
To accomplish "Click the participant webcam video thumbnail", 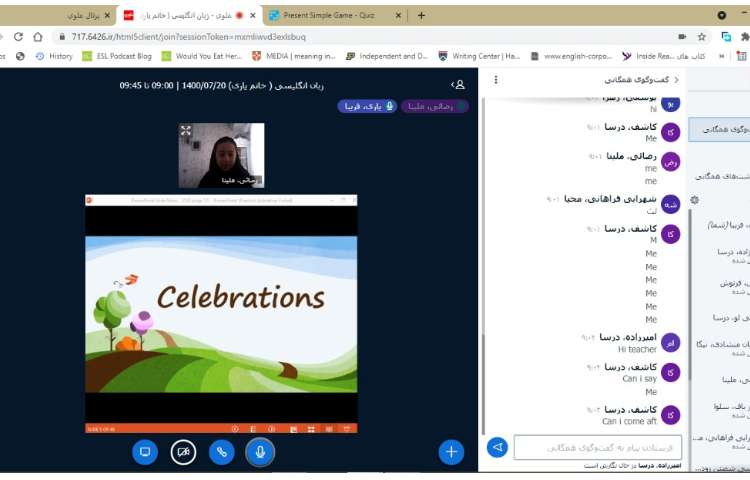I will [221, 155].
